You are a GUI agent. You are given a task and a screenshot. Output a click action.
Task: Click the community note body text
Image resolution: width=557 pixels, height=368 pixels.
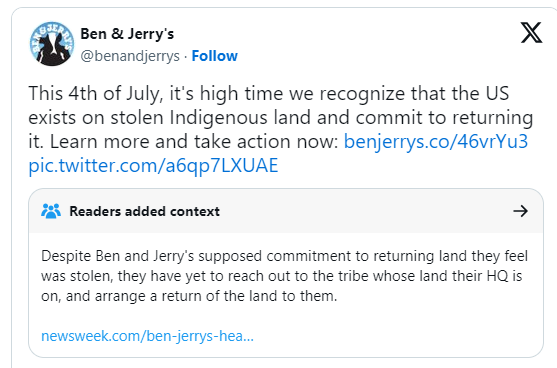click(x=284, y=276)
